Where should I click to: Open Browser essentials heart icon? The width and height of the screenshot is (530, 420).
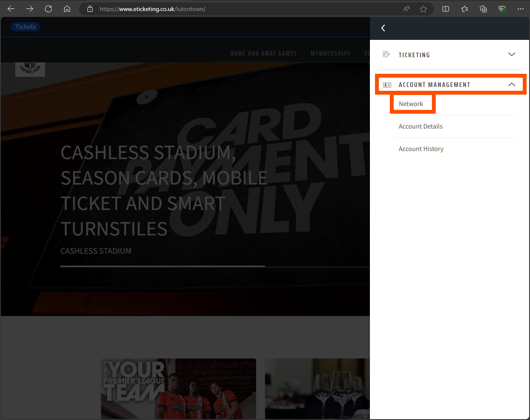(502, 9)
